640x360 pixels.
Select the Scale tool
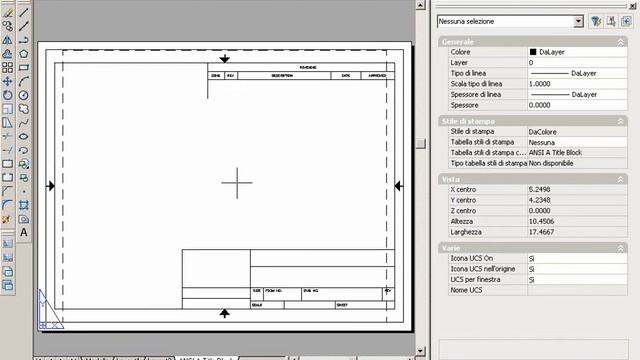pyautogui.click(x=7, y=109)
